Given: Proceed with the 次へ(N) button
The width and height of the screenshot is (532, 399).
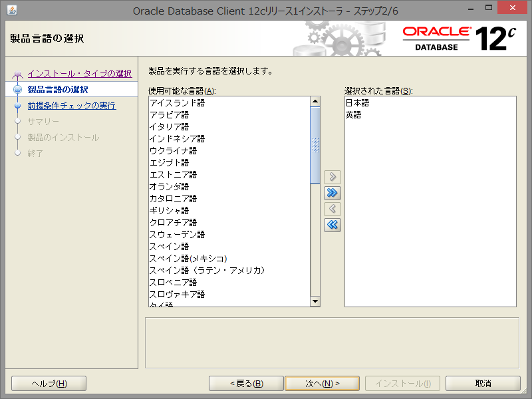Looking at the screenshot, I should (x=322, y=384).
